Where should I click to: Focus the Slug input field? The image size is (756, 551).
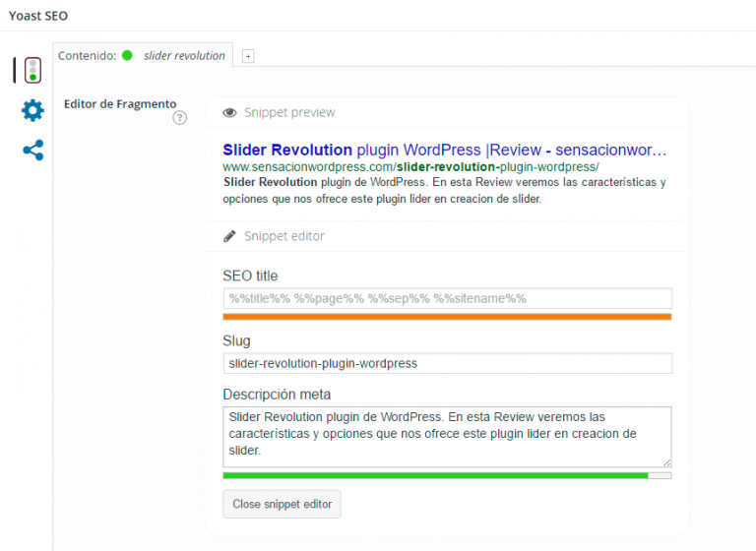click(x=448, y=363)
